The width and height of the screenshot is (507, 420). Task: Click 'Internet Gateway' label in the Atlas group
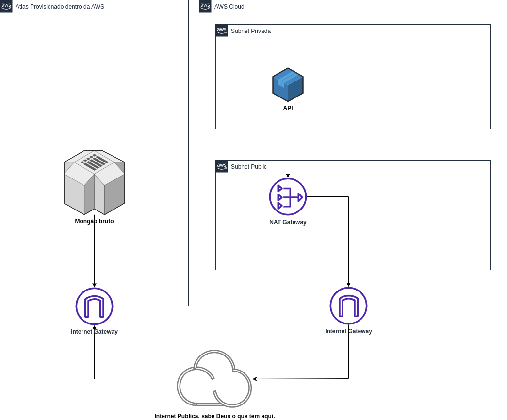pos(94,332)
